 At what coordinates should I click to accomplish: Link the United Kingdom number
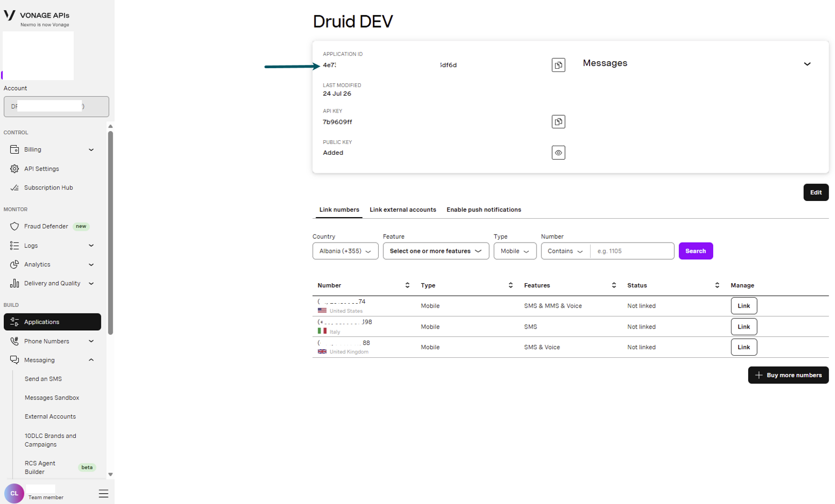click(x=743, y=347)
